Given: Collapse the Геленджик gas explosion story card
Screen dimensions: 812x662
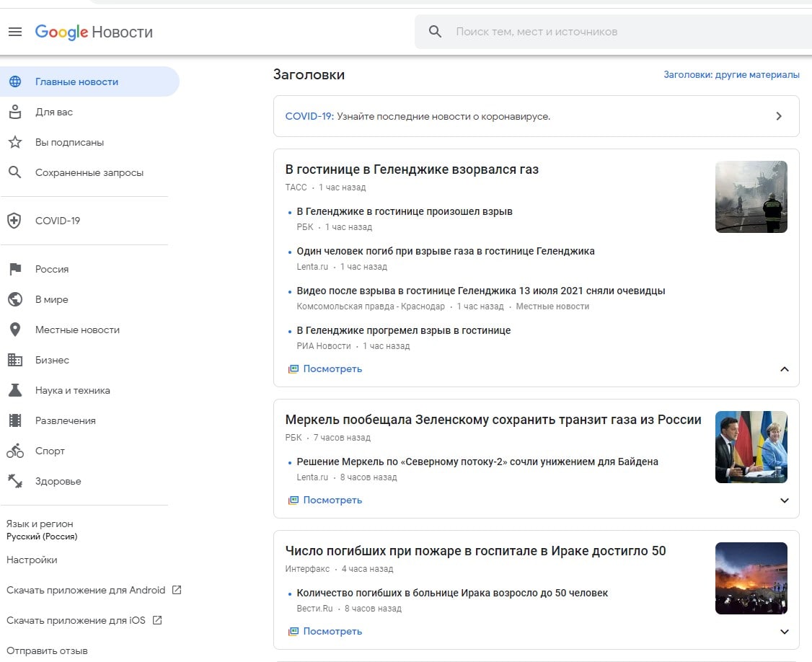Looking at the screenshot, I should (x=784, y=369).
